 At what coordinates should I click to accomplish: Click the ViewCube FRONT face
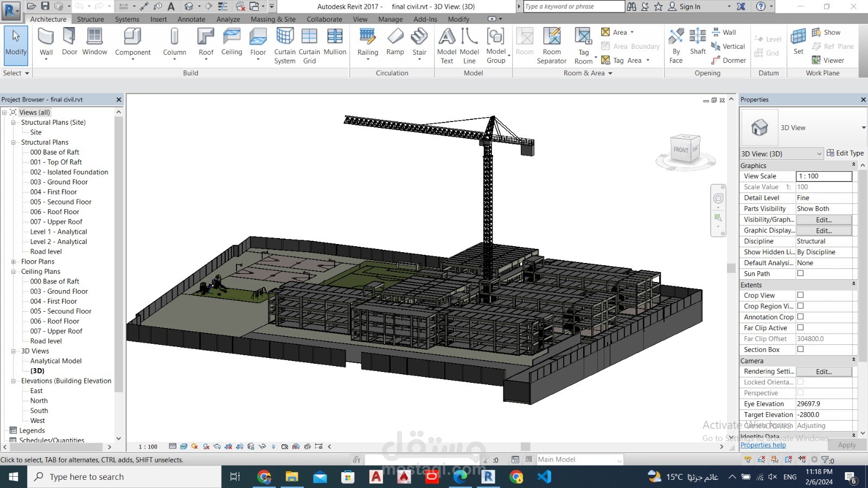tap(681, 150)
